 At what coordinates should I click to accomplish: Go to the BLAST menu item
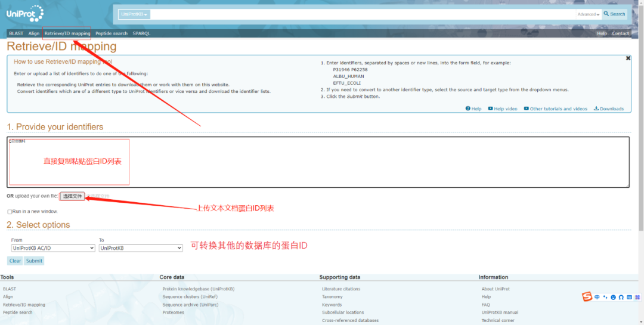tap(16, 33)
